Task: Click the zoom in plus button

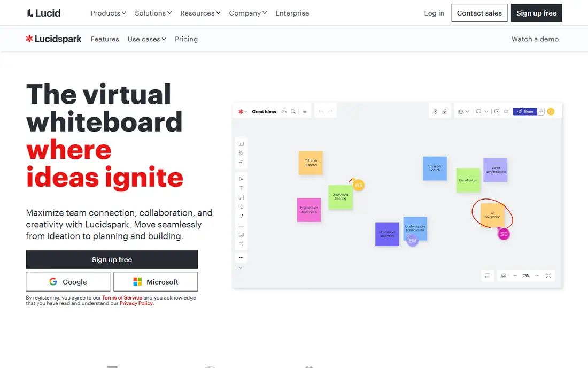Action: point(537,275)
